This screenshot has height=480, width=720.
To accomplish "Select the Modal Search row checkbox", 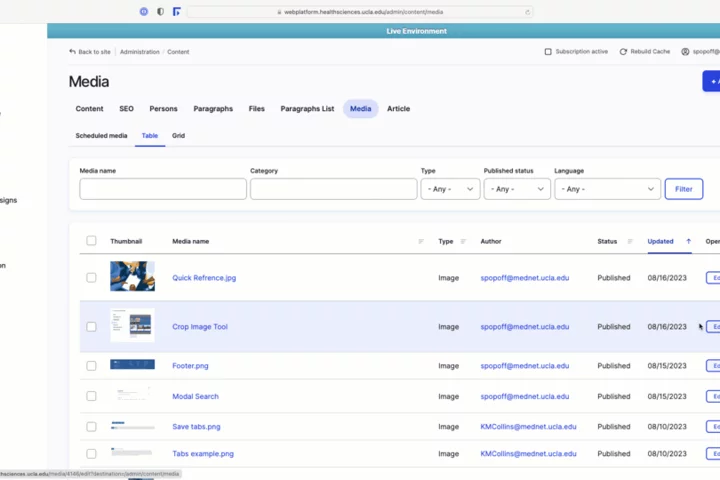I will (x=91, y=396).
